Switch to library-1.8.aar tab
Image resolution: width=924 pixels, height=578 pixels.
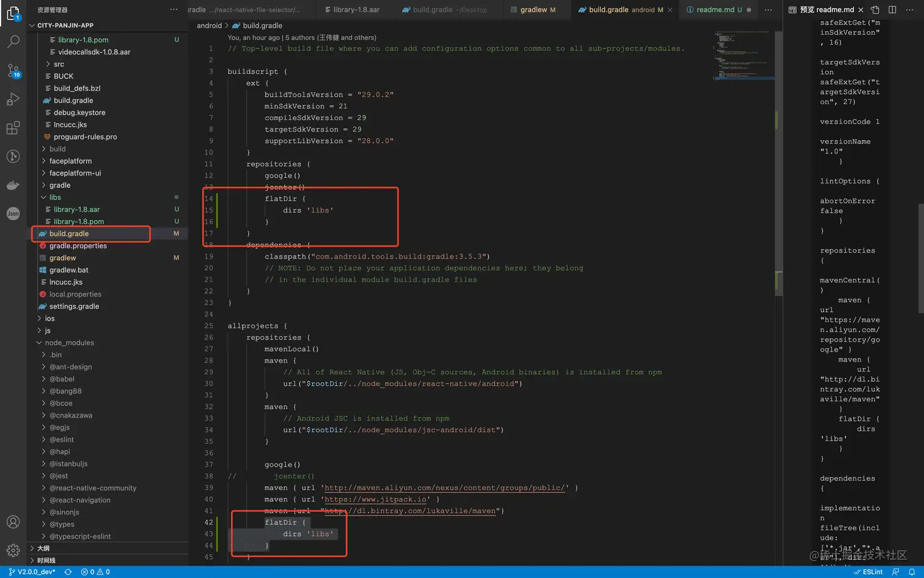tap(353, 10)
